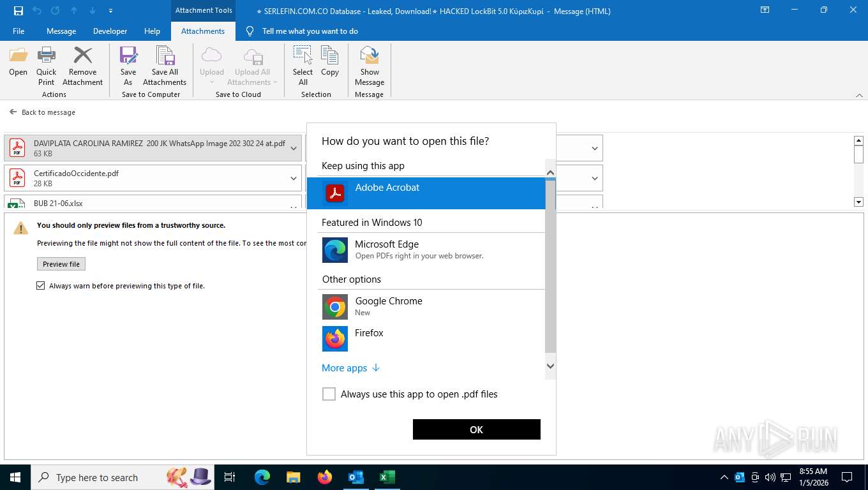Click the taskbar search box
The image size is (868, 490).
[x=121, y=477]
